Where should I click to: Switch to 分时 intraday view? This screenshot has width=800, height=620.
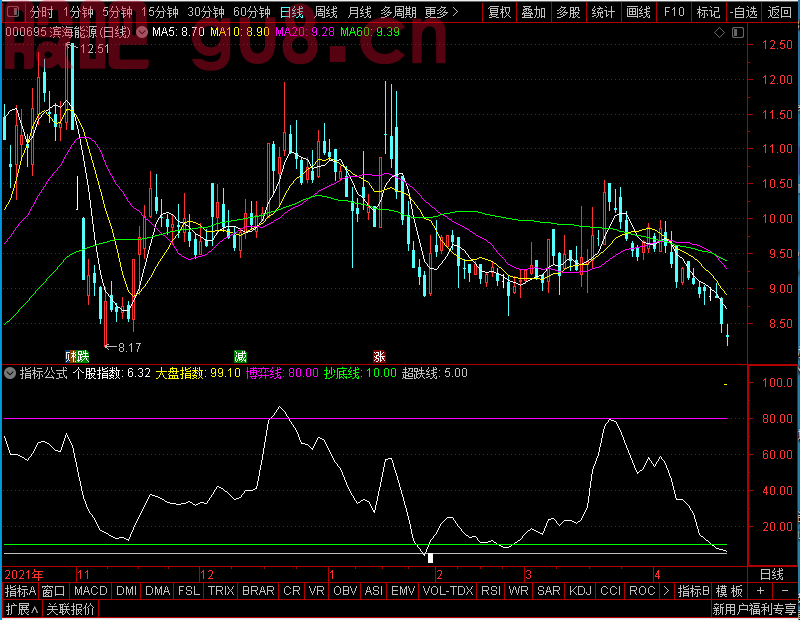tap(41, 12)
